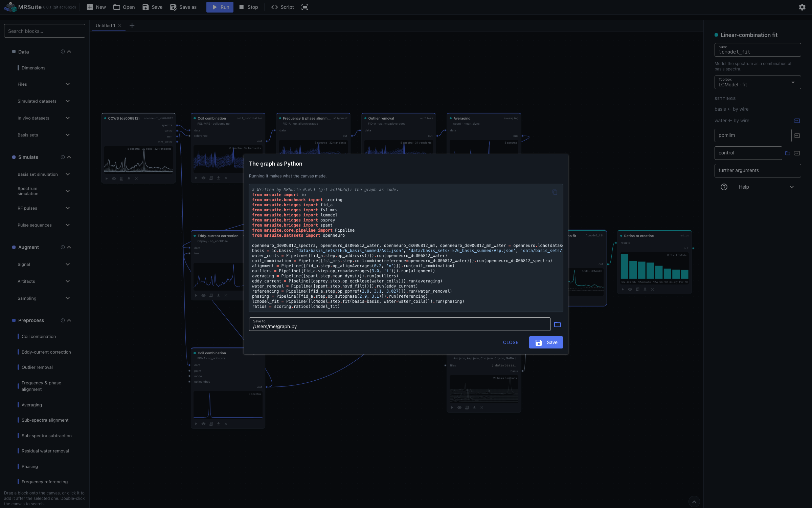The height and width of the screenshot is (508, 812).
Task: Switch to Untitled 1 tab
Action: tap(105, 26)
